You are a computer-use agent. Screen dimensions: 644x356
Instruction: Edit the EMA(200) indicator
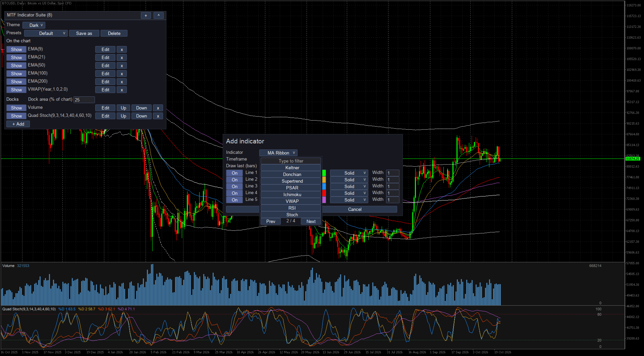point(105,82)
